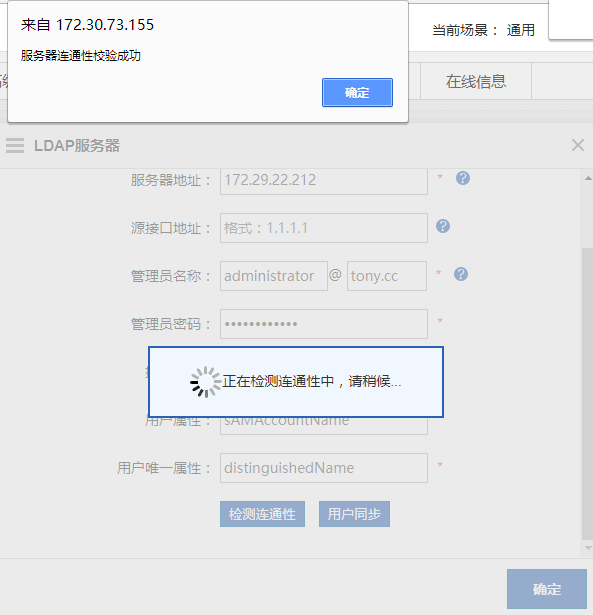Click the 检测连通性 button
This screenshot has width=593, height=615.
tap(262, 514)
